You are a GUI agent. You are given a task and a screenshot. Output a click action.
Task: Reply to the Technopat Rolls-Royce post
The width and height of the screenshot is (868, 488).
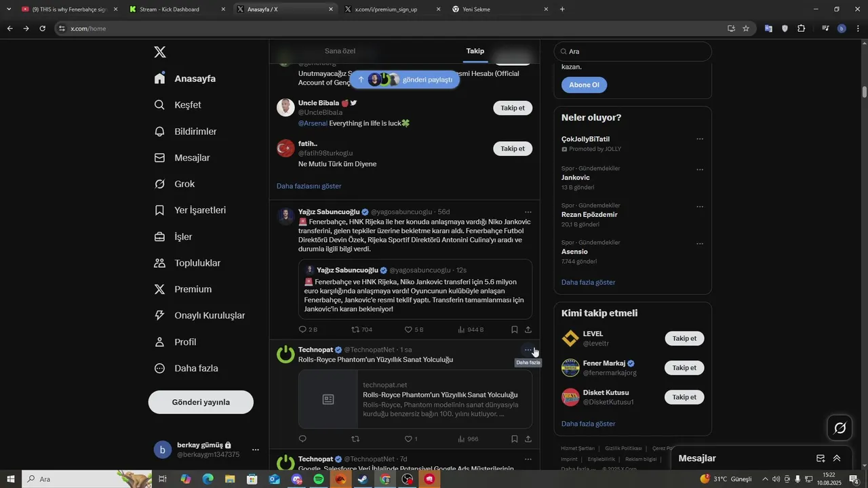(x=302, y=439)
